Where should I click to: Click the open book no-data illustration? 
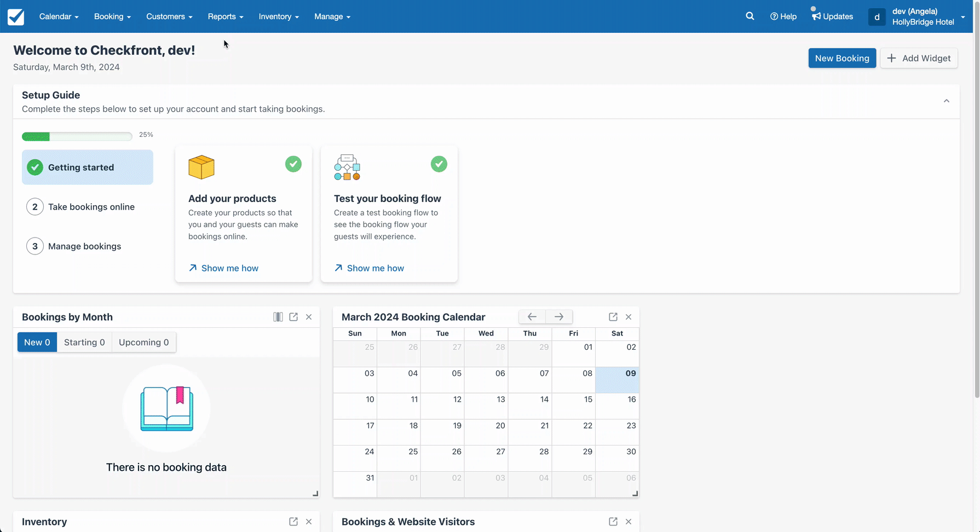(167, 409)
